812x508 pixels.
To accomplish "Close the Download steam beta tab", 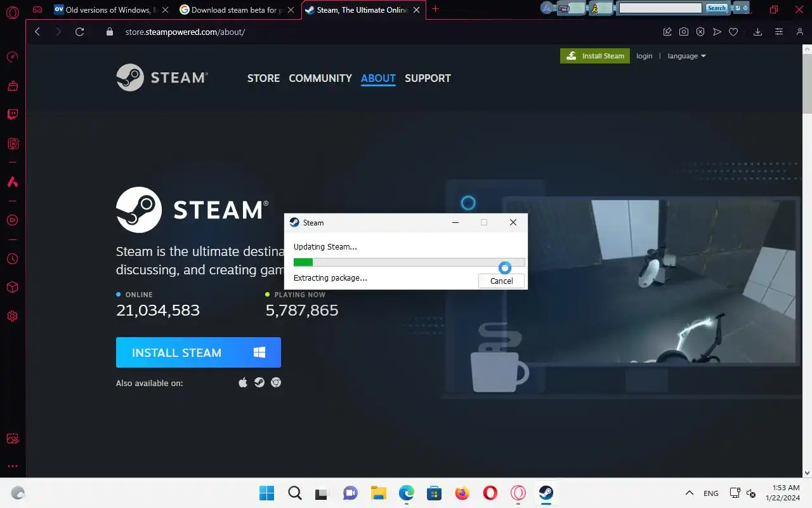I will 291,10.
